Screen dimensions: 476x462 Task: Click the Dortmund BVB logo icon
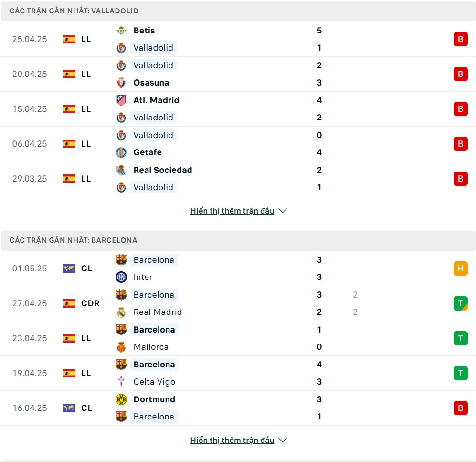coord(121,399)
